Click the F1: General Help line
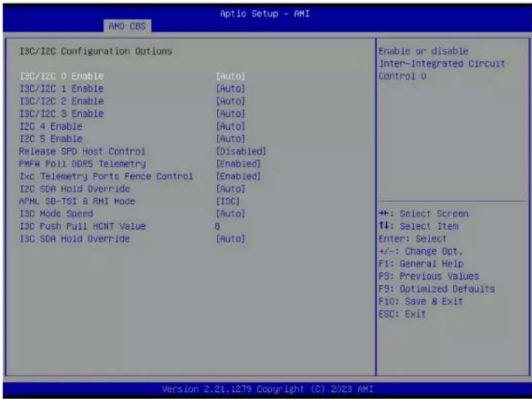This screenshot has width=532, height=399. (421, 264)
